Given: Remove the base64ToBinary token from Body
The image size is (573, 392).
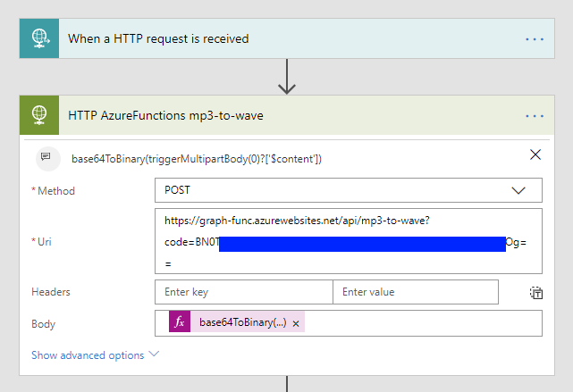Looking at the screenshot, I should pyautogui.click(x=296, y=323).
